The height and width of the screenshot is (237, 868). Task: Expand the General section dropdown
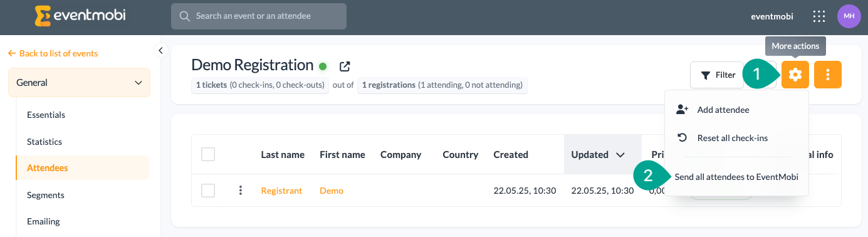[79, 82]
